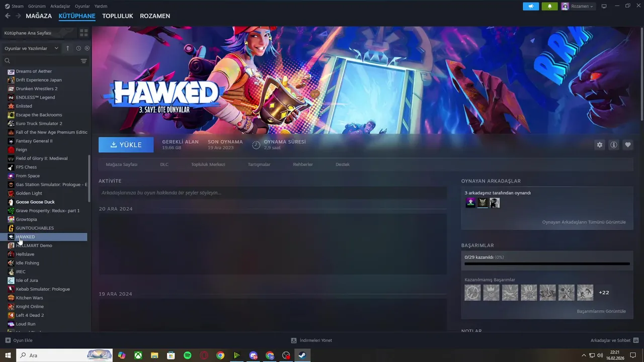Select Goose Goose Duck in library
Screen dimensions: 644x362
tap(47, 202)
